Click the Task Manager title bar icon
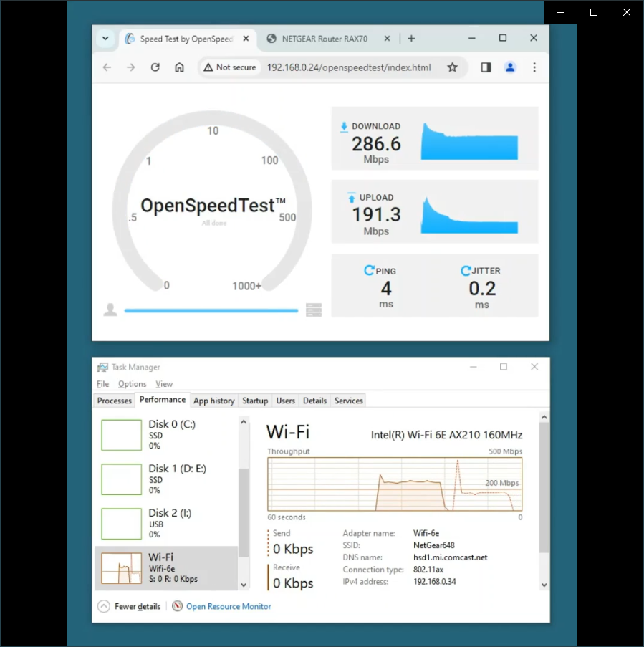This screenshot has width=644, height=647. (102, 367)
